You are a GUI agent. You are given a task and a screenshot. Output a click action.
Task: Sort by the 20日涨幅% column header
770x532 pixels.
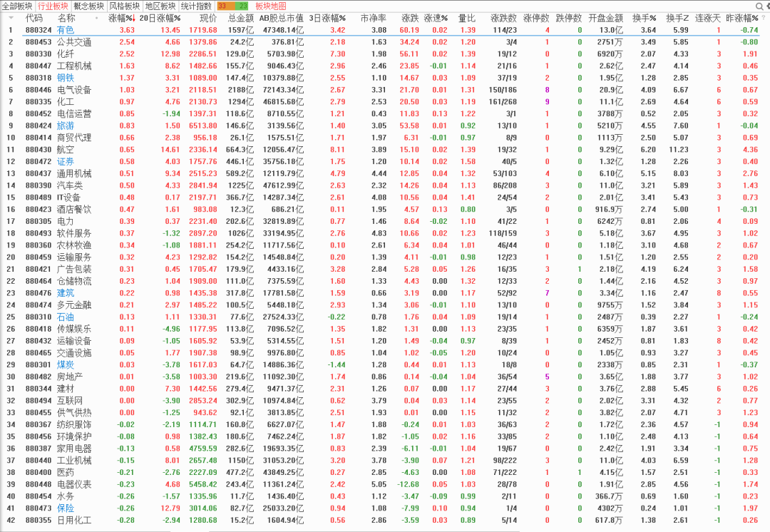tap(160, 18)
